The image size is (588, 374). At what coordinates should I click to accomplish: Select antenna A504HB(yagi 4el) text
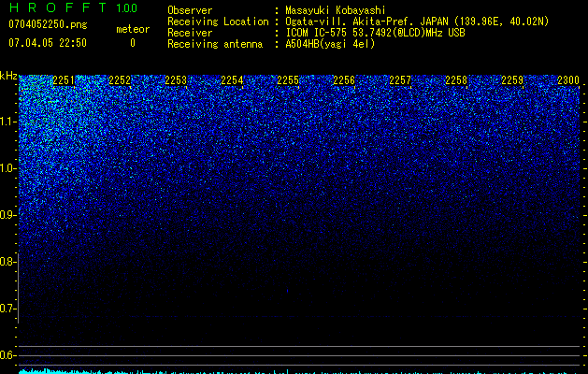click(330, 44)
